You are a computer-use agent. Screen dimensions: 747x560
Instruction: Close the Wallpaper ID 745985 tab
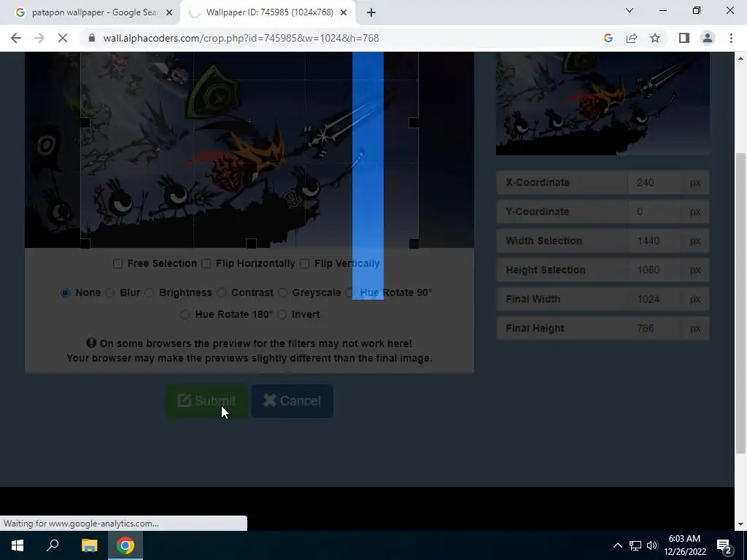coord(344,12)
